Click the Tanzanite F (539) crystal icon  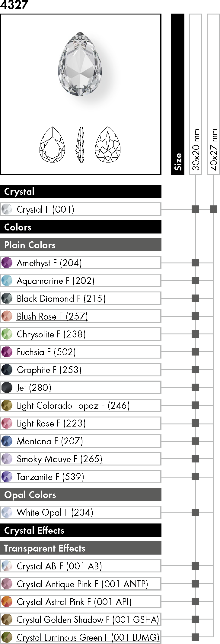click(7, 476)
